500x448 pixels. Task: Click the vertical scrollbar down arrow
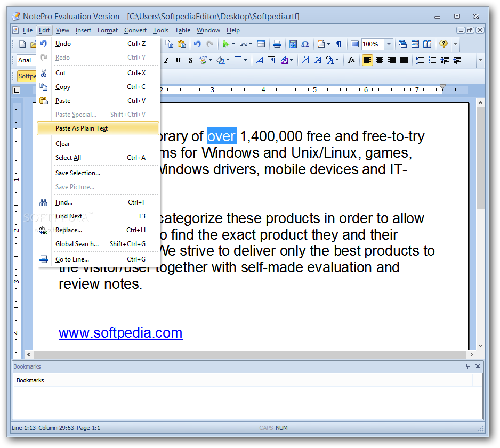(x=481, y=345)
